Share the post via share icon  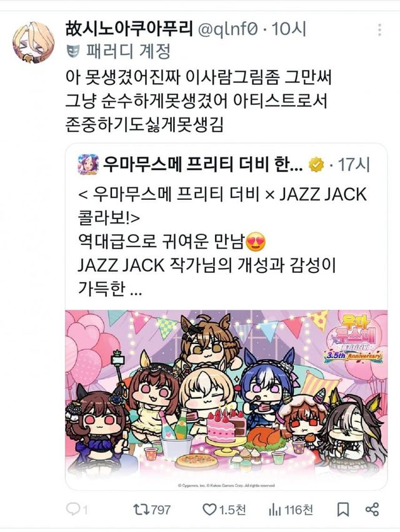coord(372,510)
